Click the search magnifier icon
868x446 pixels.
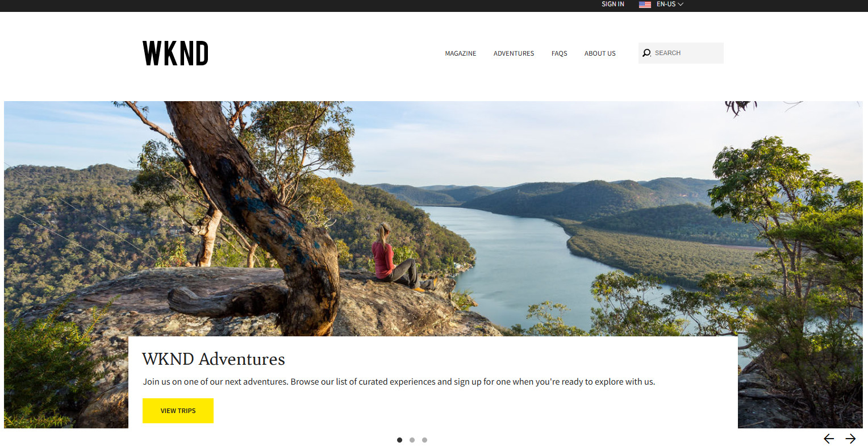tap(646, 53)
